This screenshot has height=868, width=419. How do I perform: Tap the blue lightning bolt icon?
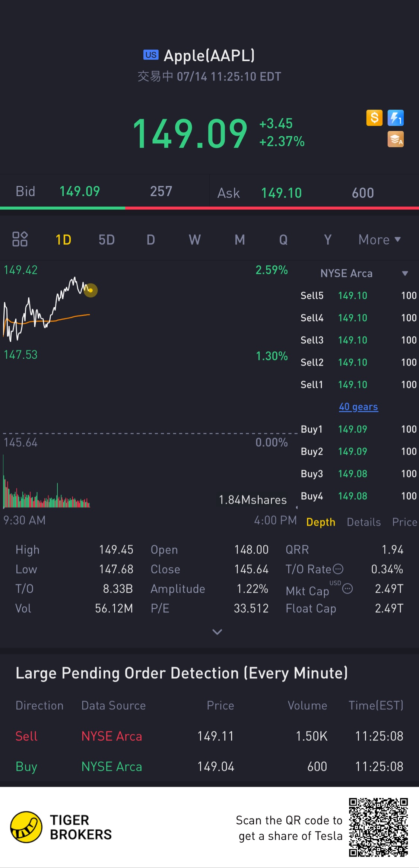point(396,118)
